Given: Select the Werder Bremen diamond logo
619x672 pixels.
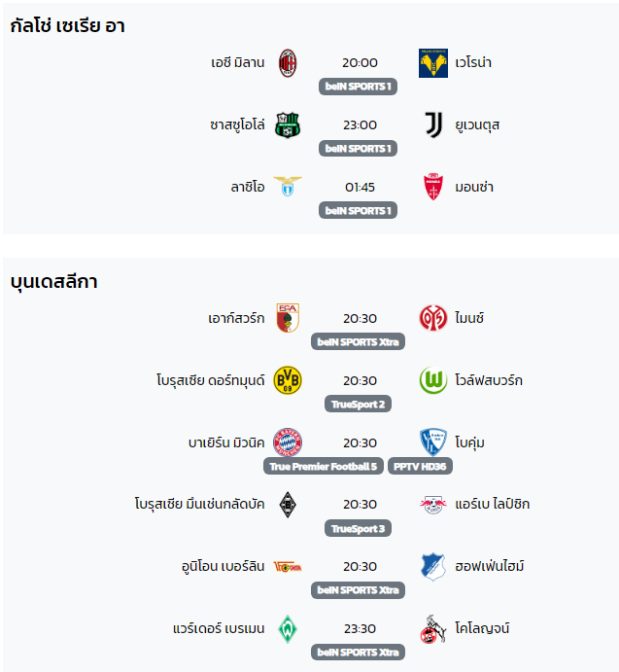Looking at the screenshot, I should tap(288, 628).
